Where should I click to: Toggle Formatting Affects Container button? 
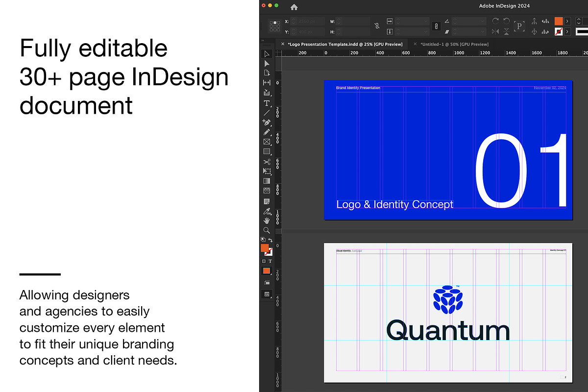264,261
